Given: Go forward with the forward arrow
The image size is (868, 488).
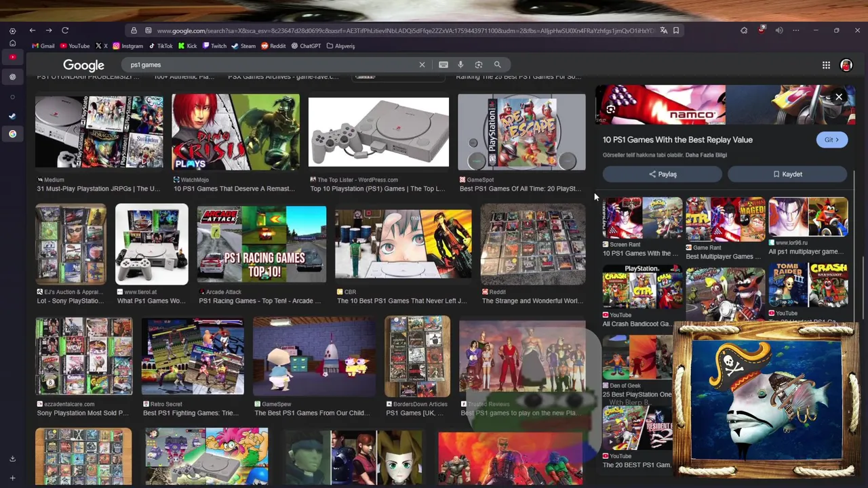Looking at the screenshot, I should pos(49,30).
